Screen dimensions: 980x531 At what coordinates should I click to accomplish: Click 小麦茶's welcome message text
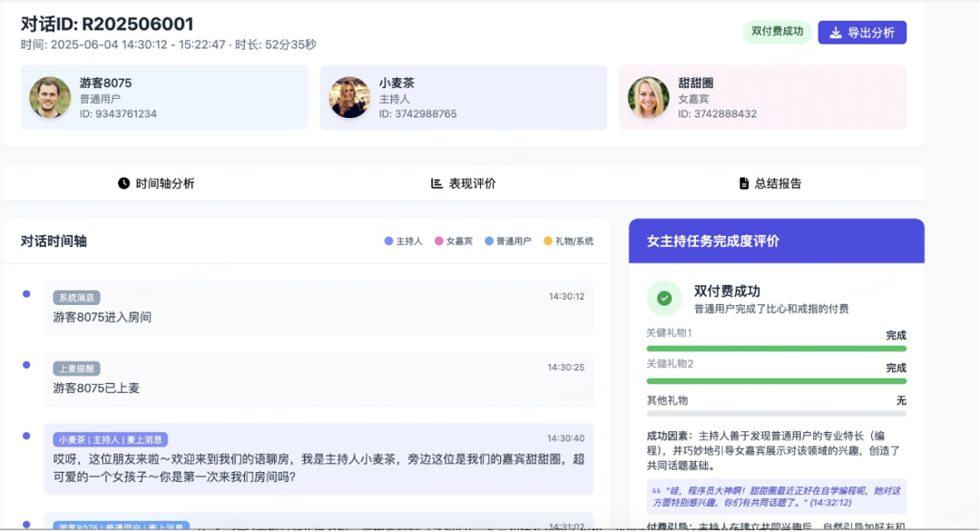pyautogui.click(x=318, y=467)
